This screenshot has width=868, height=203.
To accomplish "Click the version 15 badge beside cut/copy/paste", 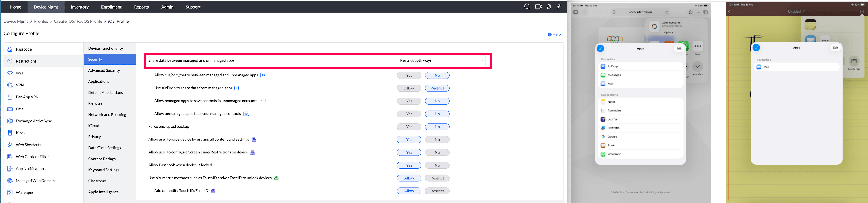I will pyautogui.click(x=263, y=75).
